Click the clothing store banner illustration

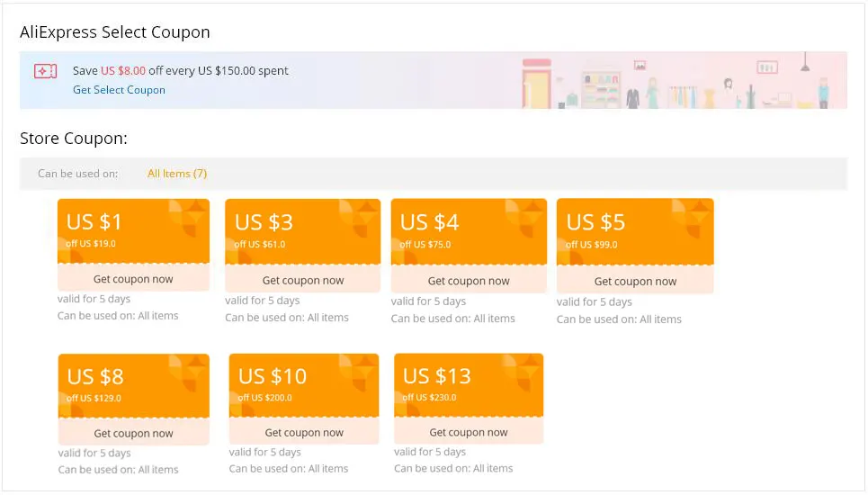684,83
